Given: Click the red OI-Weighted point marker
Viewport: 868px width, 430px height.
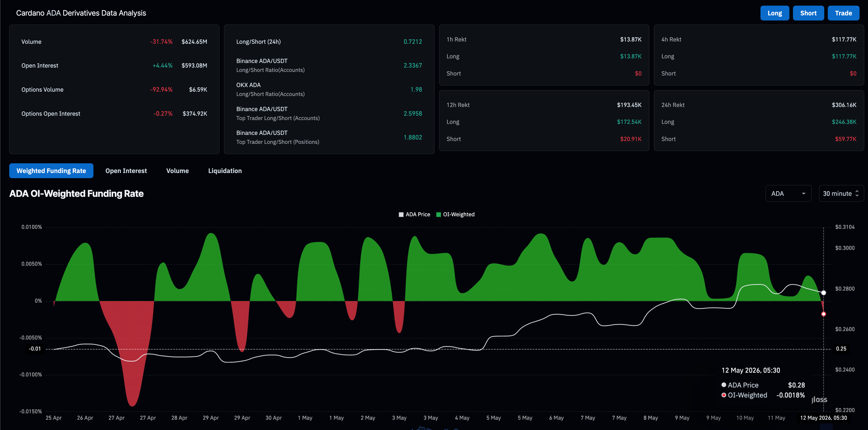Looking at the screenshot, I should 823,314.
